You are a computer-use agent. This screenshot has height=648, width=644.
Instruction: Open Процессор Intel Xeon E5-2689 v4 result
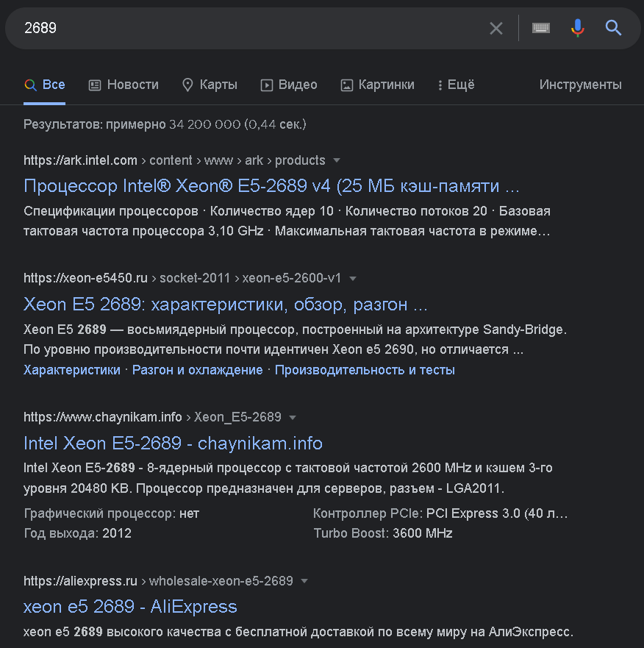coord(271,186)
